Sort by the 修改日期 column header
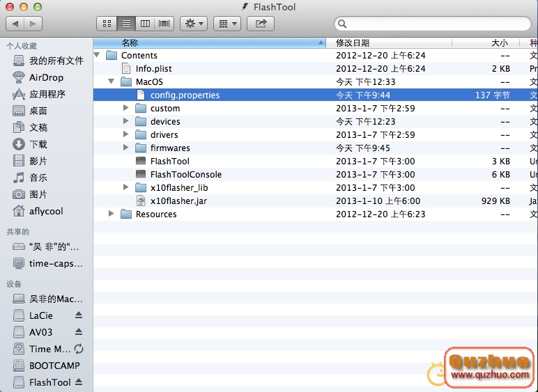The height and width of the screenshot is (392, 538). point(389,43)
